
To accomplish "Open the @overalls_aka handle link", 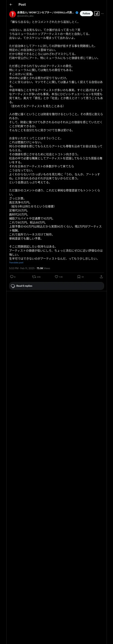I will point(25,16).
